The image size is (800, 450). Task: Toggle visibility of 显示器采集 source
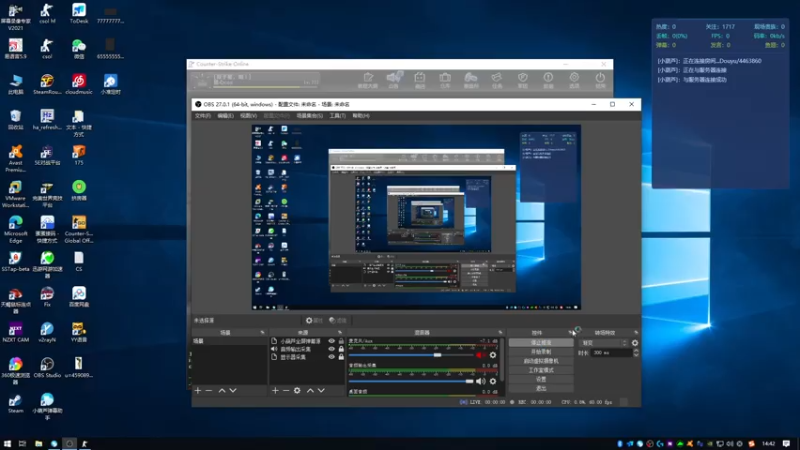click(x=332, y=357)
